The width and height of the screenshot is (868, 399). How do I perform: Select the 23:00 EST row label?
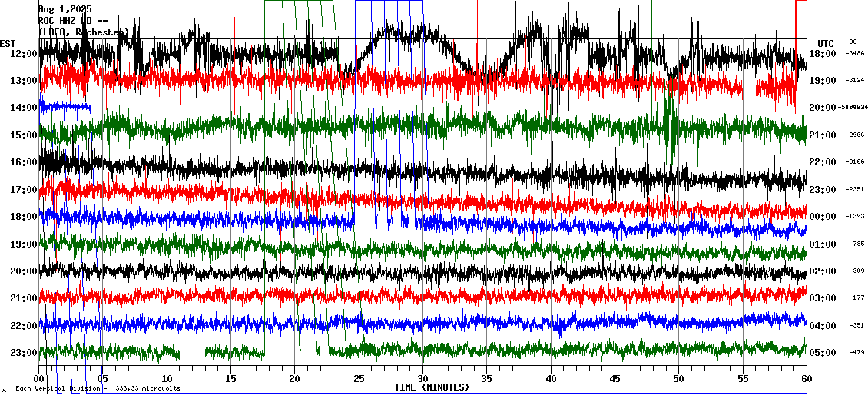[23, 353]
